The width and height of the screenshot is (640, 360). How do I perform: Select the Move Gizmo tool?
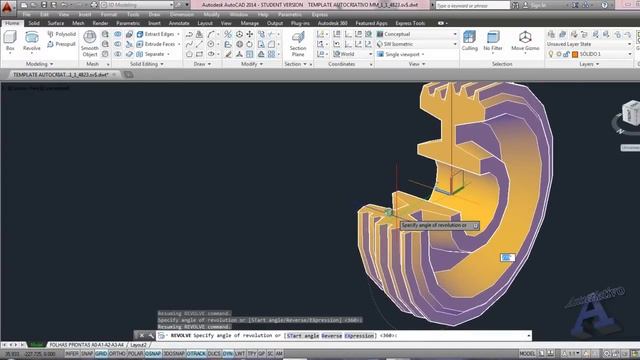tap(525, 41)
